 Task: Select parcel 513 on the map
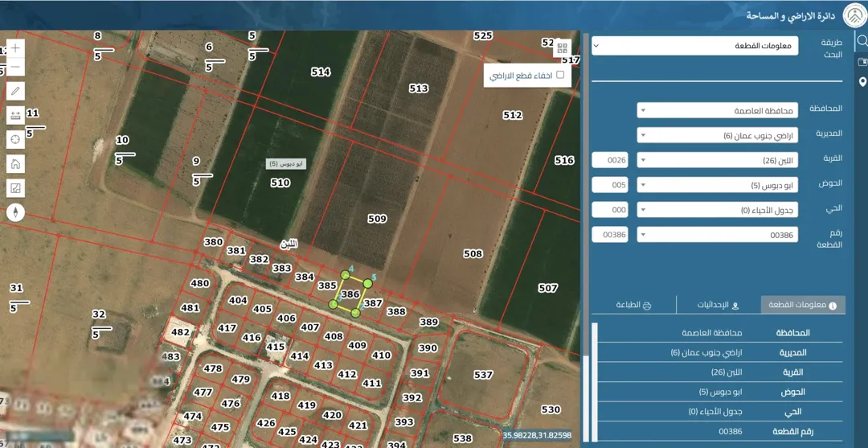(x=419, y=88)
